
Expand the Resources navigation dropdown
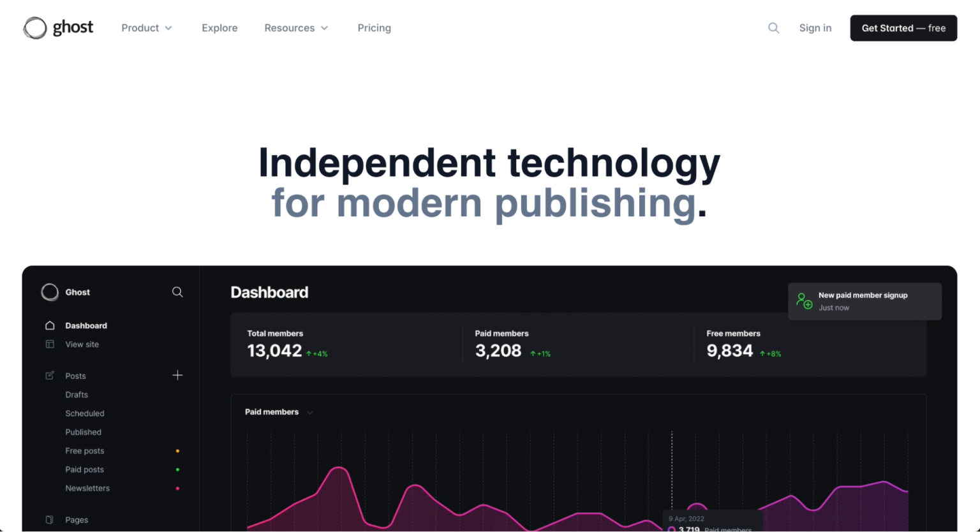pyautogui.click(x=296, y=28)
